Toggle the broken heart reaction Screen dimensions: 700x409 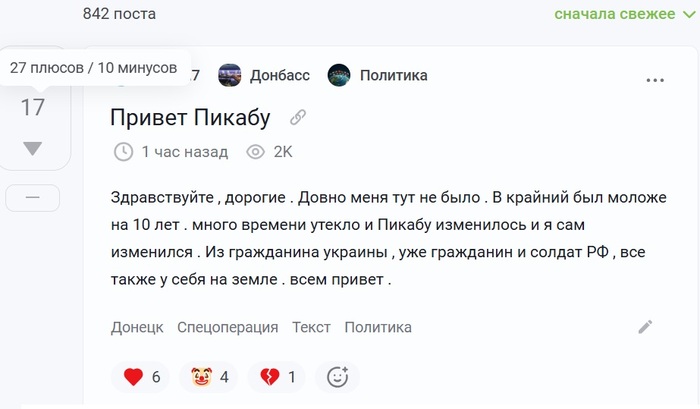(270, 377)
